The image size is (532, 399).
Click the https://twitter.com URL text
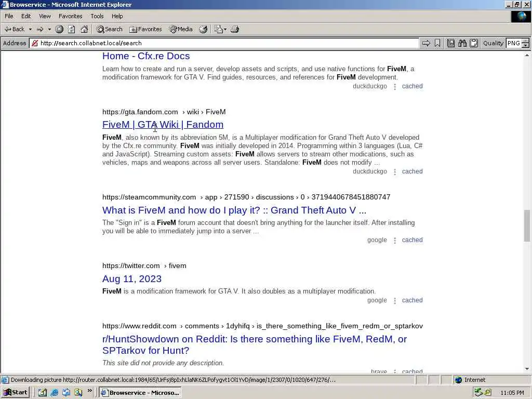[x=131, y=265]
